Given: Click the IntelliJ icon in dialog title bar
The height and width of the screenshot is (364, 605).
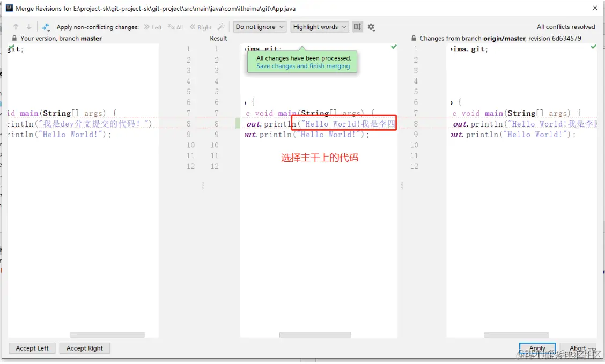Looking at the screenshot, I should tap(9, 8).
